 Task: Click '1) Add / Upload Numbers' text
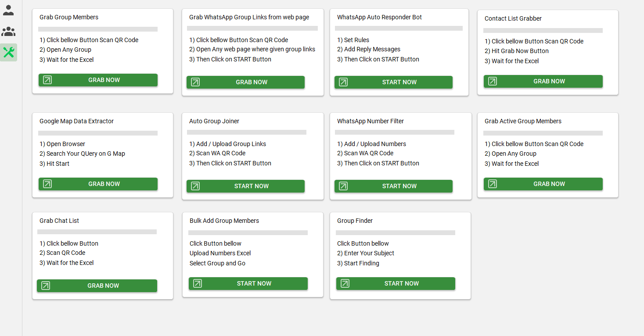pos(371,144)
